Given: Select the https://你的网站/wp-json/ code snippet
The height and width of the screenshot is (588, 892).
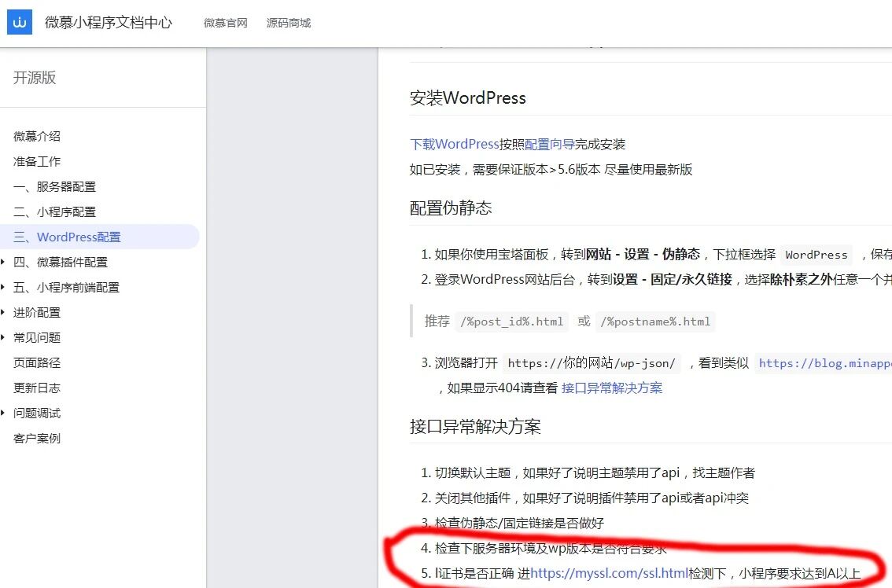Looking at the screenshot, I should [592, 363].
